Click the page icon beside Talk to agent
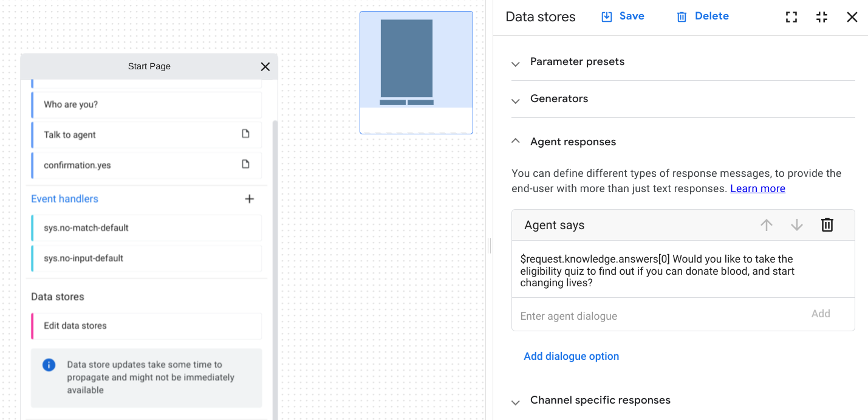This screenshot has width=868, height=420. (245, 134)
